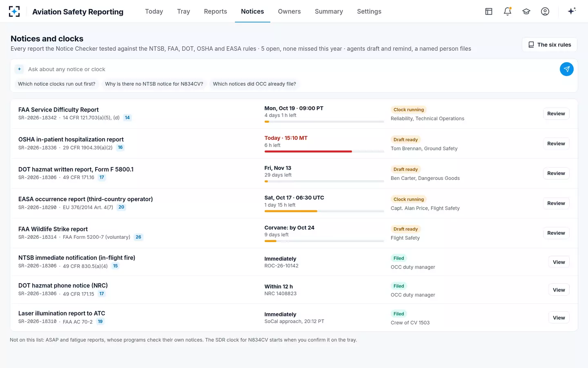Click the 26 badge on Wildlife Strike report
588x368 pixels.
pos(138,237)
